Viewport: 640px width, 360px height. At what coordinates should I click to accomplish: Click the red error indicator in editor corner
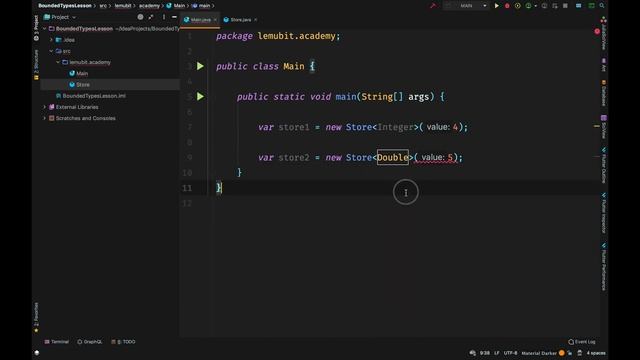pos(597,31)
